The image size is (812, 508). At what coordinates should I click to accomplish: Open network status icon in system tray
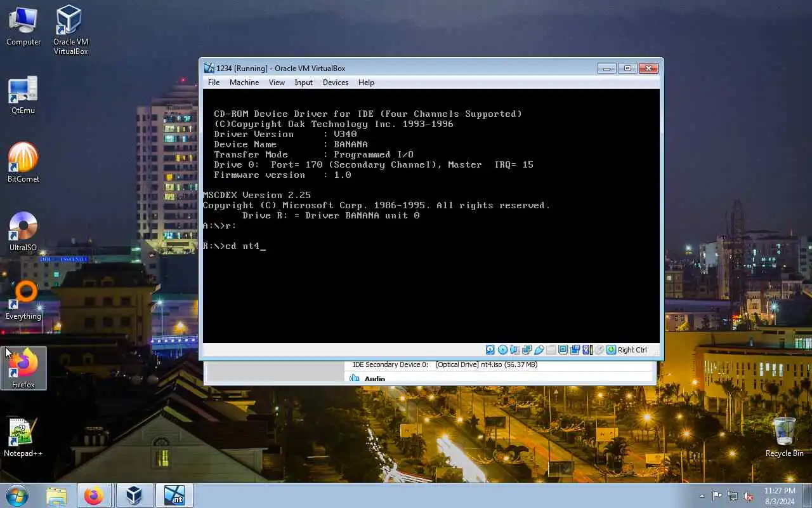tap(733, 496)
